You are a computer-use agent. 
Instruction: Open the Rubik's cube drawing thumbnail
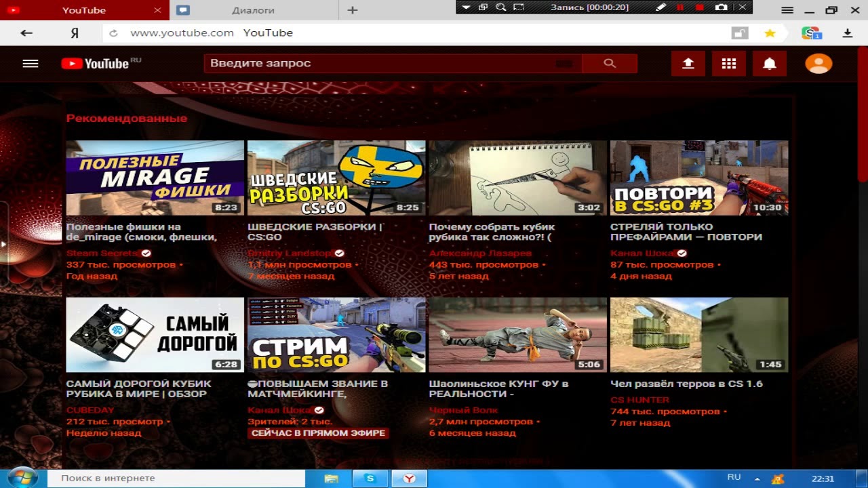tap(517, 178)
